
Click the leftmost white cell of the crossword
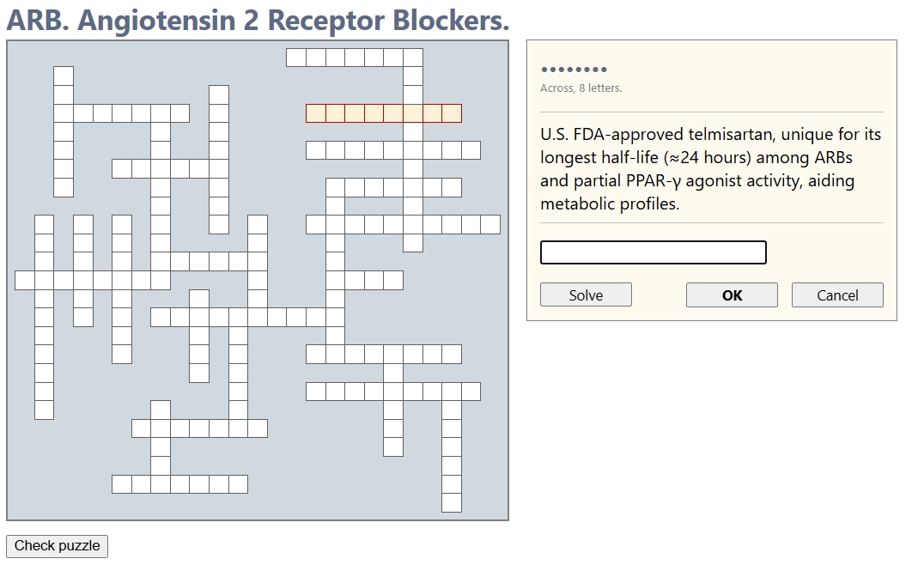(x=25, y=280)
